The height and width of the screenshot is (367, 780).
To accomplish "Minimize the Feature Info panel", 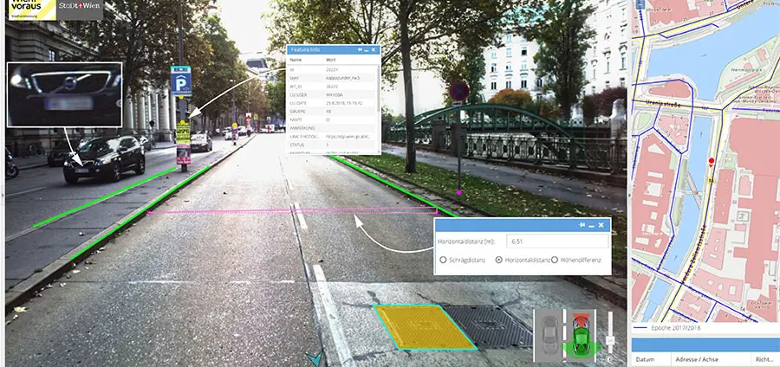I will 367,50.
